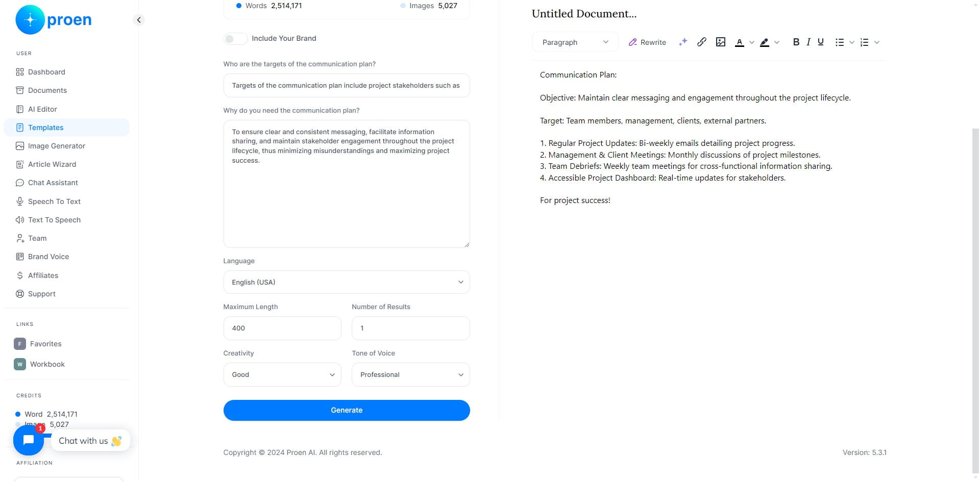Open the Tone of Voice dropdown
Screen dimensions: 980x482
coord(411,374)
